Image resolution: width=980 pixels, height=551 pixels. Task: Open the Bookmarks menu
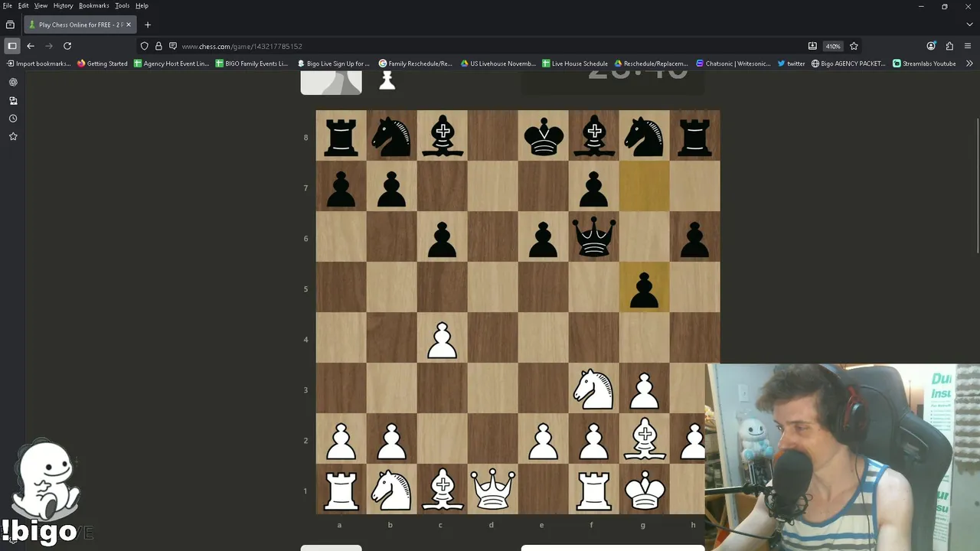(x=94, y=5)
